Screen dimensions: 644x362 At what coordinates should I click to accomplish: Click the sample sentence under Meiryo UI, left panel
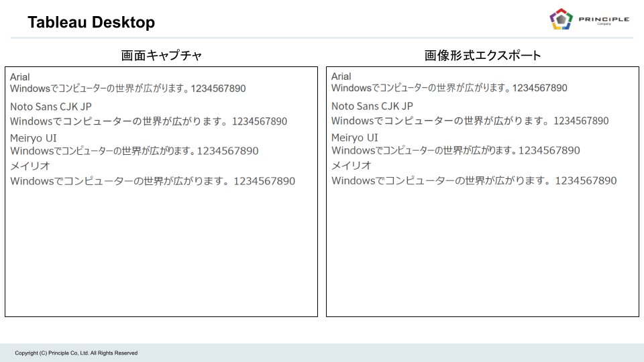134,151
